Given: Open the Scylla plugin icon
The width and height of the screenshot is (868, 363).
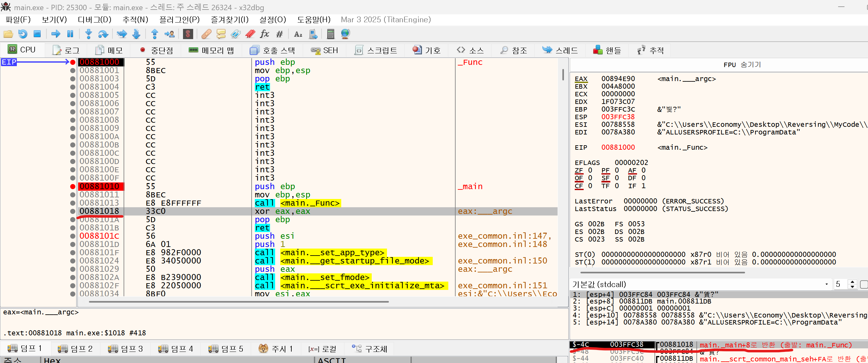Looking at the screenshot, I should click(x=188, y=34).
